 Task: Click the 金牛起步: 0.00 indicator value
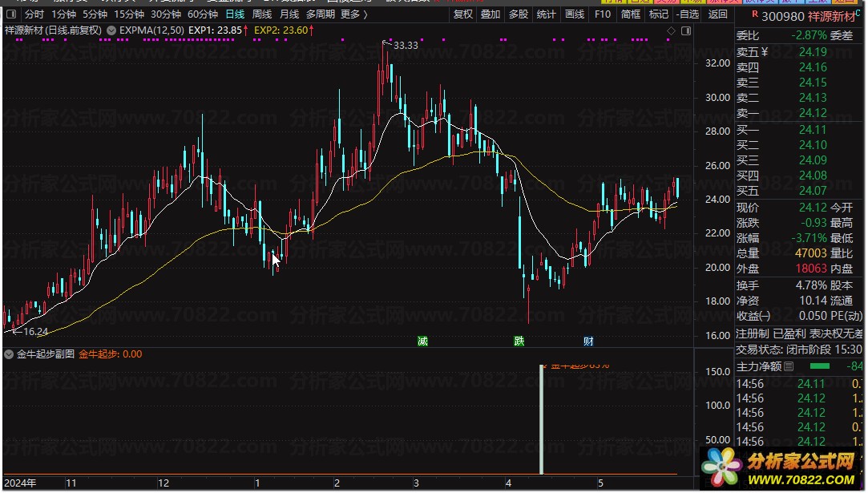110,354
